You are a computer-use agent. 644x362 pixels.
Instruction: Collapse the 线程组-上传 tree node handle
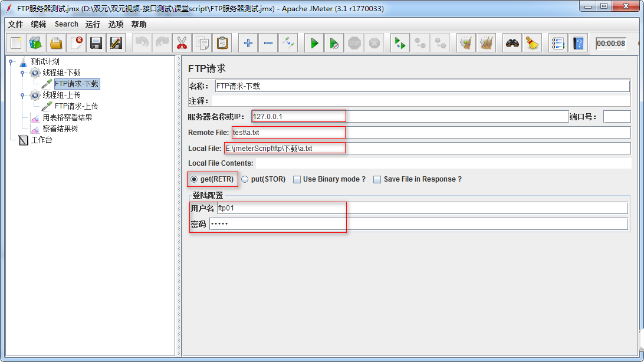(22, 96)
